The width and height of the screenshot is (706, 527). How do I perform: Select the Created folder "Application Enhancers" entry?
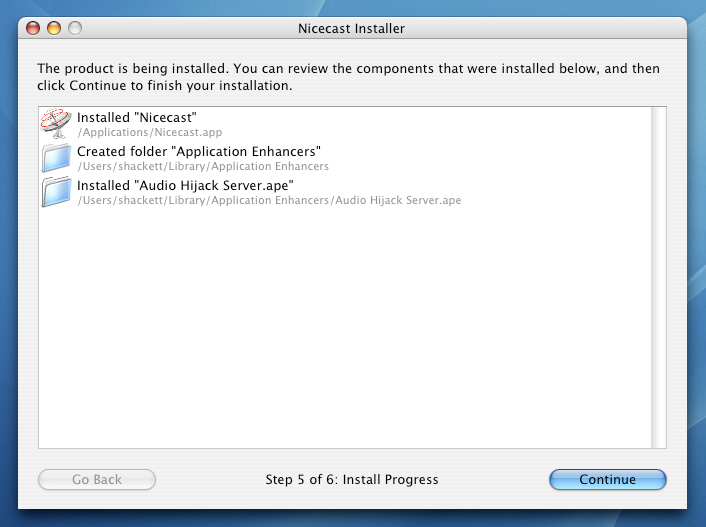(x=345, y=158)
